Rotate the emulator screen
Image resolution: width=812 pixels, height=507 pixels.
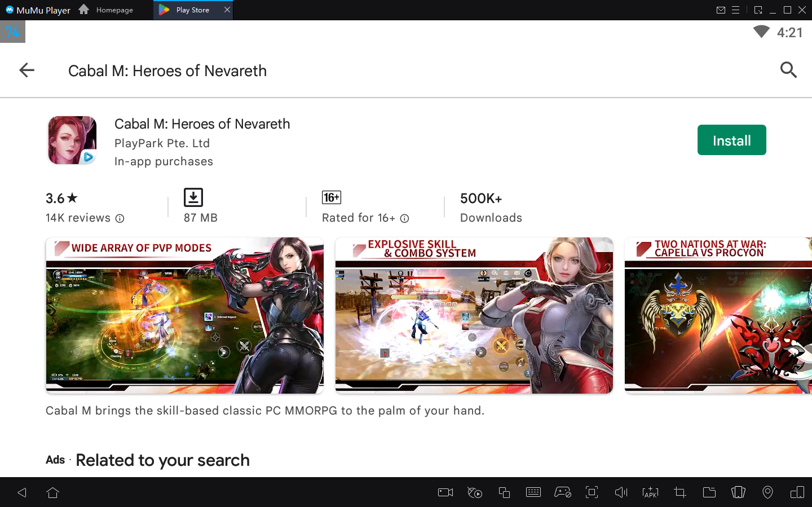(797, 492)
